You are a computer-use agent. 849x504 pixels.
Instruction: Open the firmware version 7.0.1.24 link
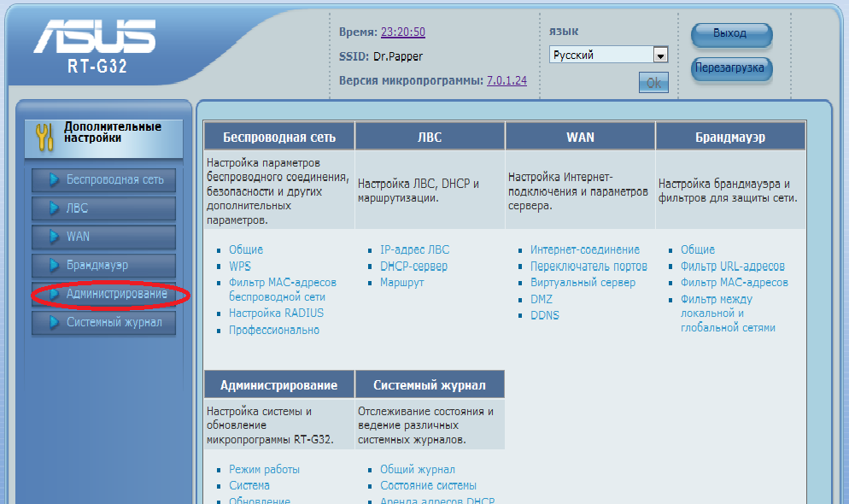click(x=506, y=80)
